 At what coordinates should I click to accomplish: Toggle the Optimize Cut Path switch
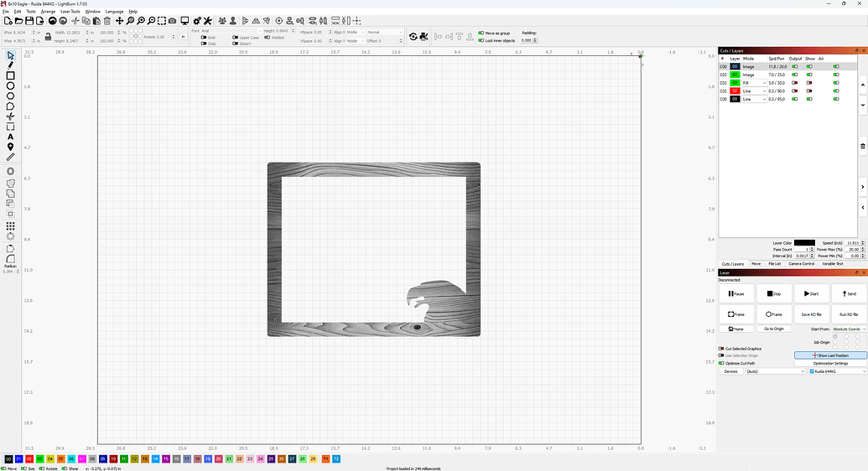click(721, 363)
